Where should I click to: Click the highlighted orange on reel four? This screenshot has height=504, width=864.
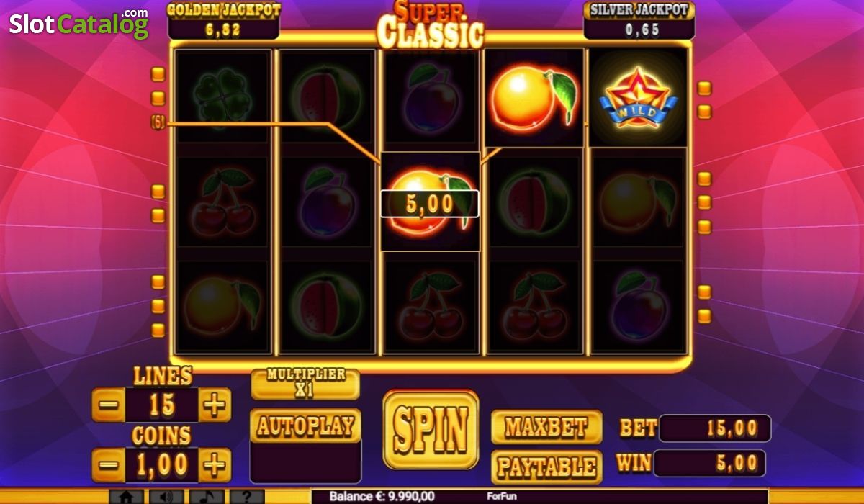534,98
